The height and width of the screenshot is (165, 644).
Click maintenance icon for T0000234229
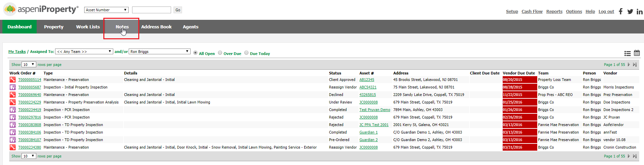point(13,102)
